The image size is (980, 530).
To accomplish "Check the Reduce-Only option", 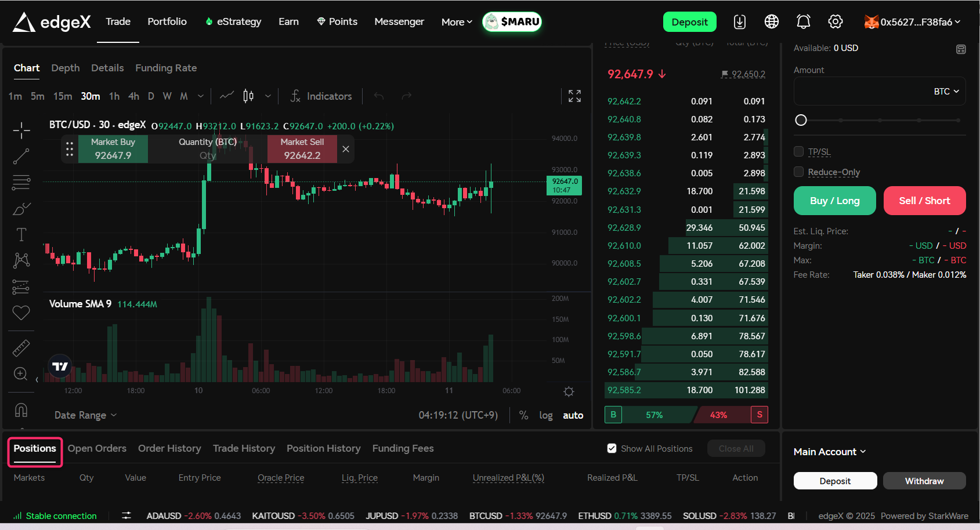I will pos(799,172).
